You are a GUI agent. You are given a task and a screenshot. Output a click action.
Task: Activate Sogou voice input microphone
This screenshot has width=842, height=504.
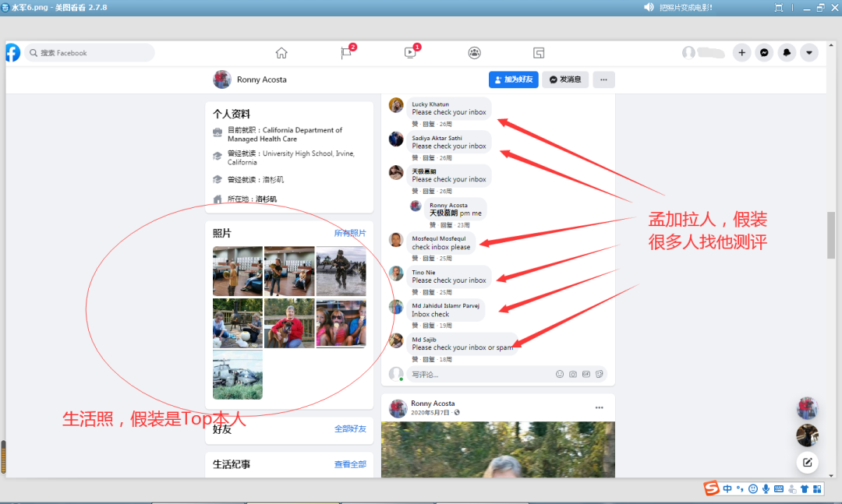pyautogui.click(x=766, y=489)
